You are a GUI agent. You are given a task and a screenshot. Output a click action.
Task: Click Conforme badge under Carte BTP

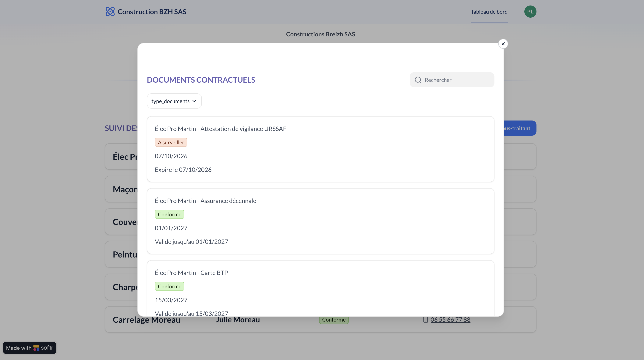click(169, 286)
